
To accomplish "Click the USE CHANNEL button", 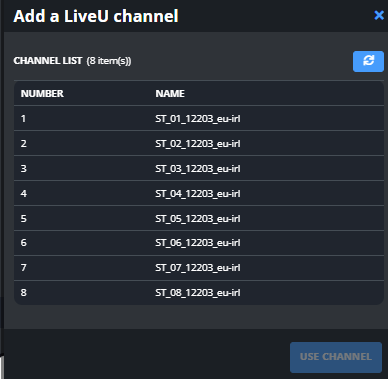I will 336,357.
